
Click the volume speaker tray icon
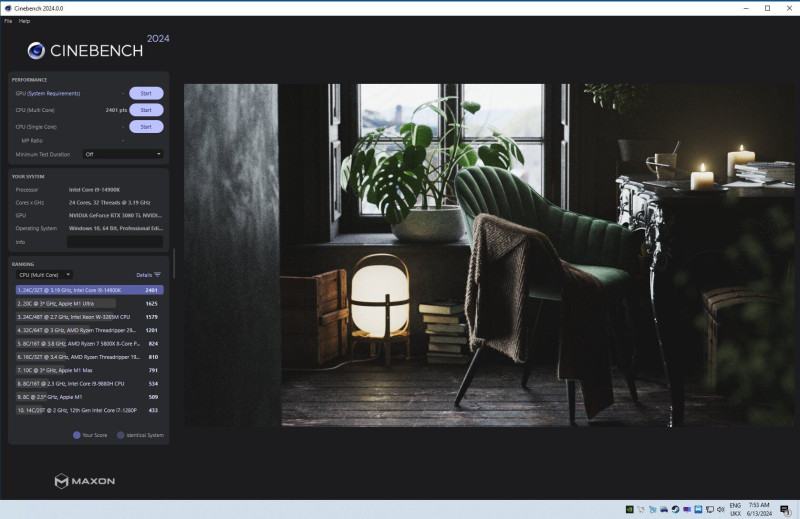[x=720, y=509]
